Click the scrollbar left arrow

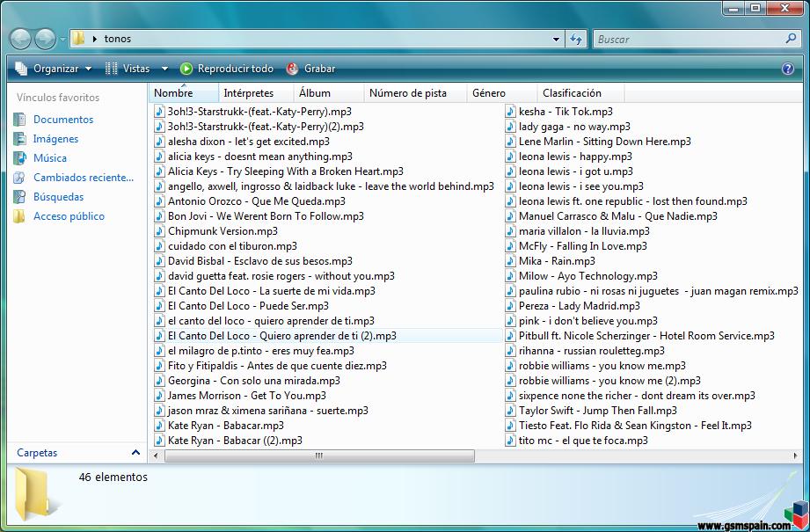(156, 455)
